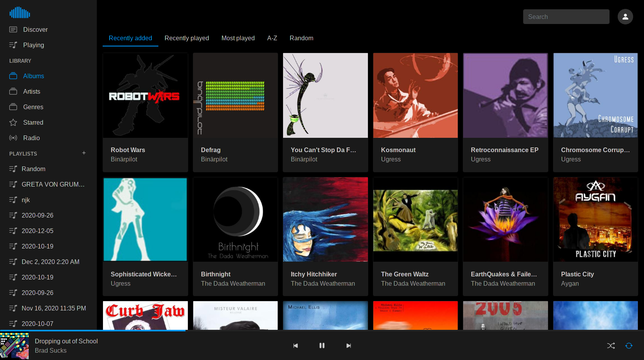644x360 pixels.
Task: Focus the Search input field
Action: (566, 17)
